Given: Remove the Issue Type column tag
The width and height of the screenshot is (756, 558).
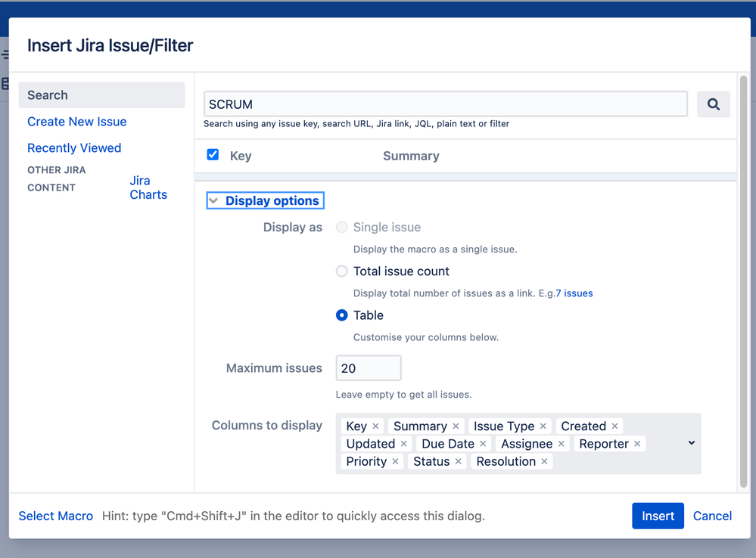Looking at the screenshot, I should click(x=543, y=426).
